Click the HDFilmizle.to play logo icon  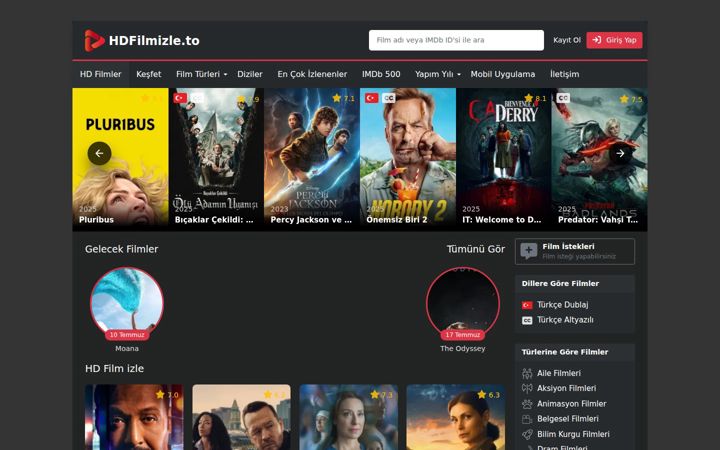point(94,40)
